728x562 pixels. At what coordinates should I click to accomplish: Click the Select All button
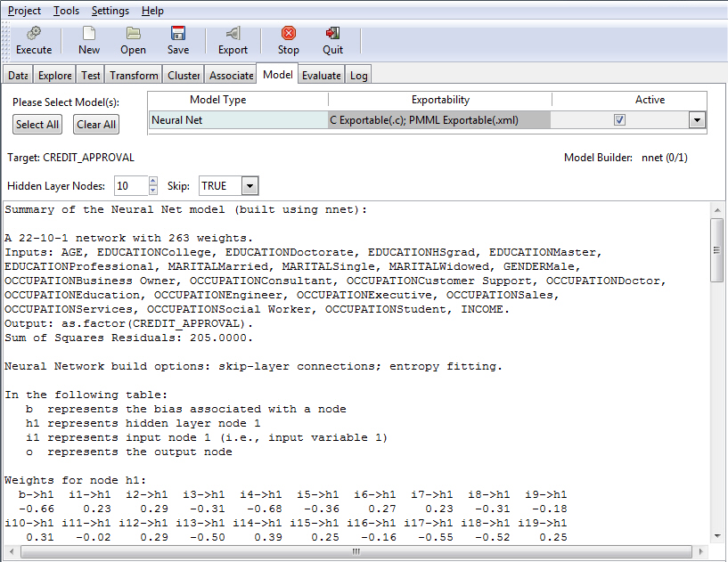37,125
